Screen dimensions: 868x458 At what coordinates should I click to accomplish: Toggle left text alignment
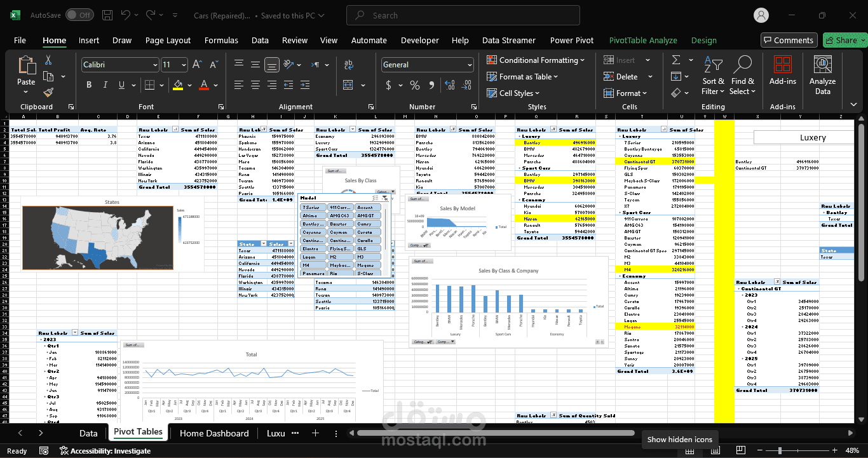pyautogui.click(x=239, y=85)
